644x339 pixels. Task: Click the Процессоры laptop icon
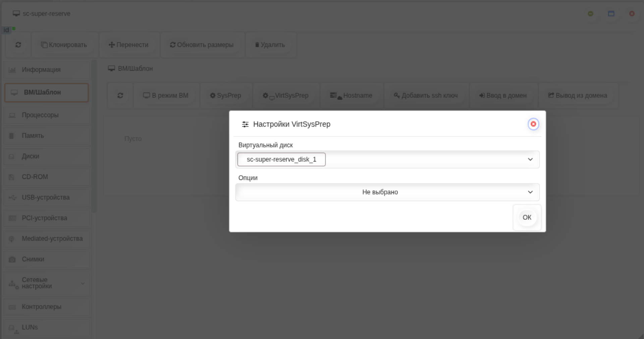coord(12,115)
